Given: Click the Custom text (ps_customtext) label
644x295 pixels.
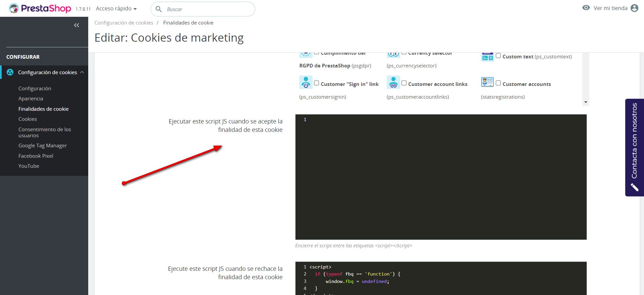Looking at the screenshot, I should click(537, 56).
